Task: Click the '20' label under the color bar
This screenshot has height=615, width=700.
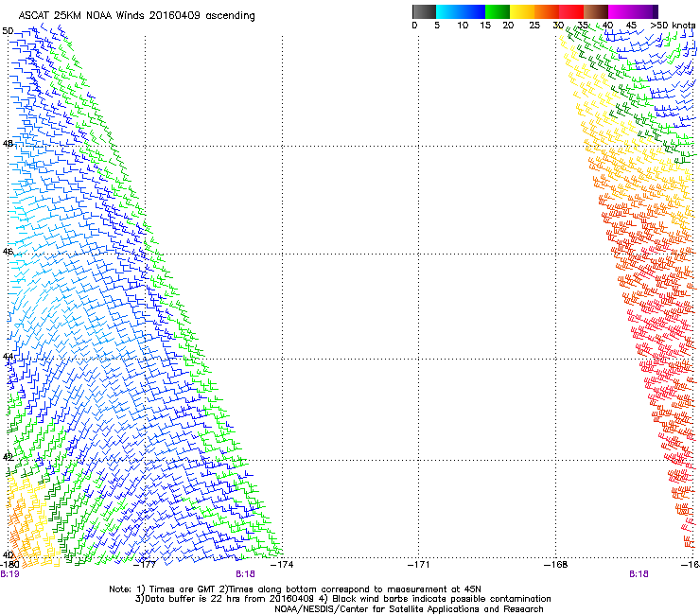Action: pyautogui.click(x=509, y=26)
